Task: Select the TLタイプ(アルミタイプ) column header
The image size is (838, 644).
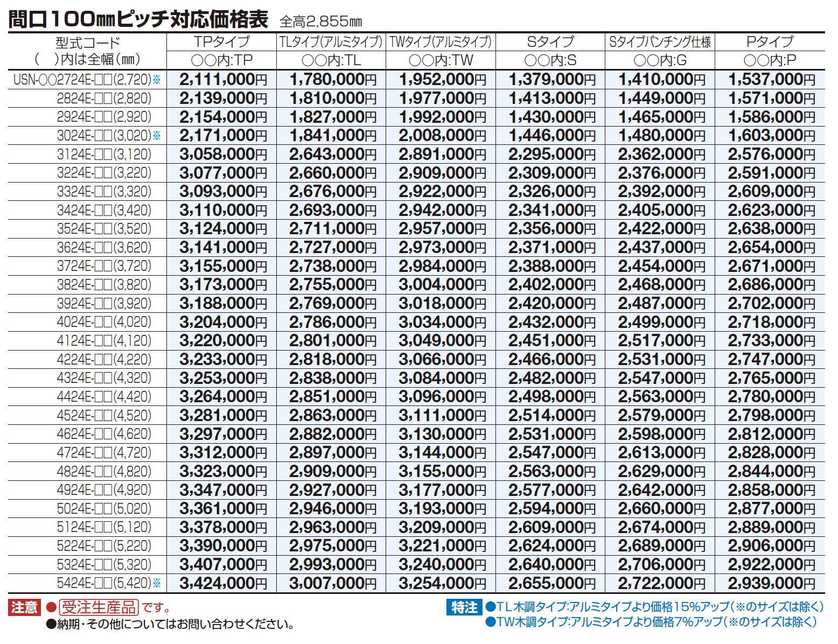Action: coord(331,41)
